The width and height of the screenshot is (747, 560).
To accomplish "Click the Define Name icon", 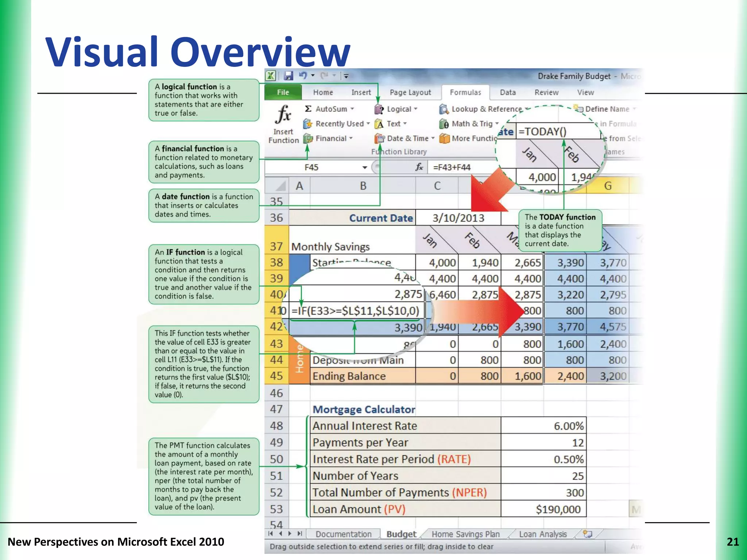I will (x=578, y=108).
